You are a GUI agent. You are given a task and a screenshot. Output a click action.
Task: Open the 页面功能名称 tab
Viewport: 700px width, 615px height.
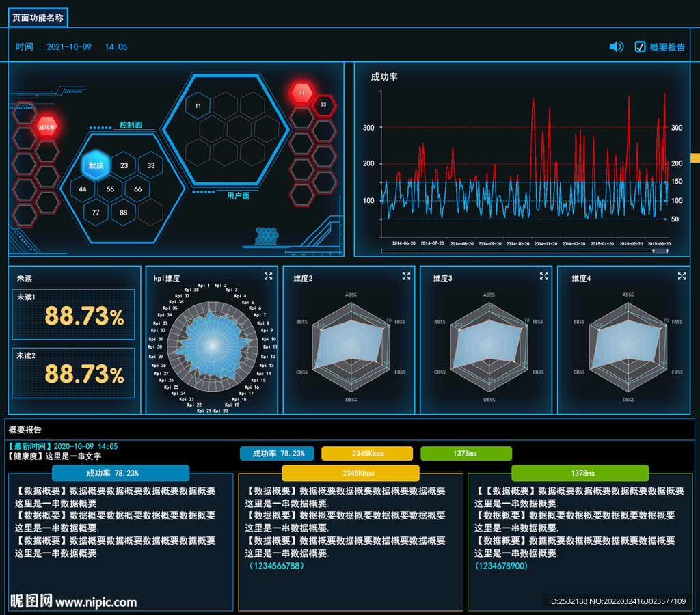click(x=38, y=18)
